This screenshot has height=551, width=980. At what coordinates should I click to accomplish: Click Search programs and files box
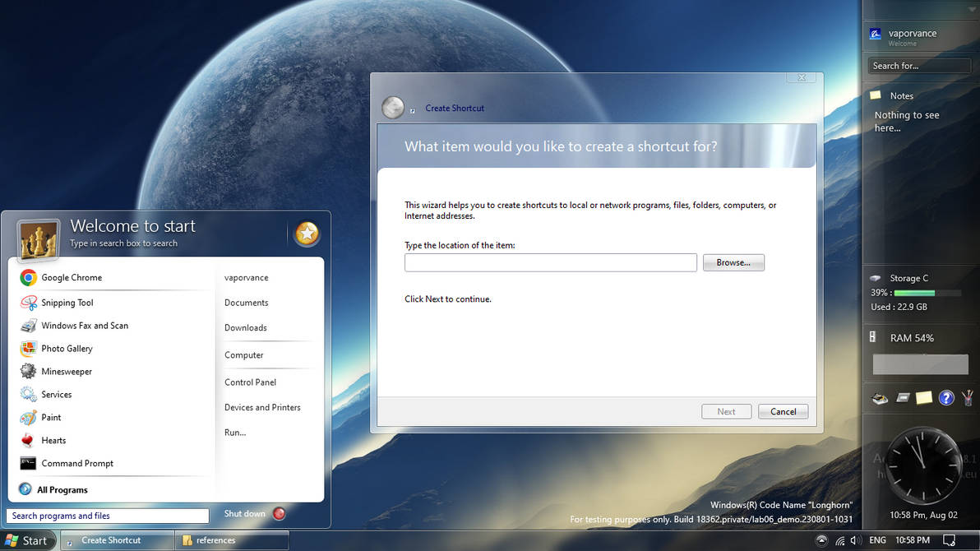pyautogui.click(x=108, y=516)
